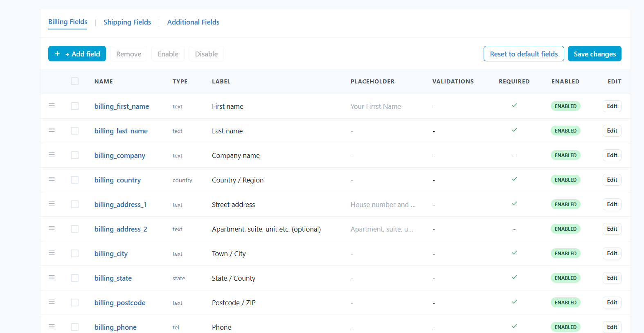Click the Remove button
The height and width of the screenshot is (333, 644).
[x=128, y=54]
